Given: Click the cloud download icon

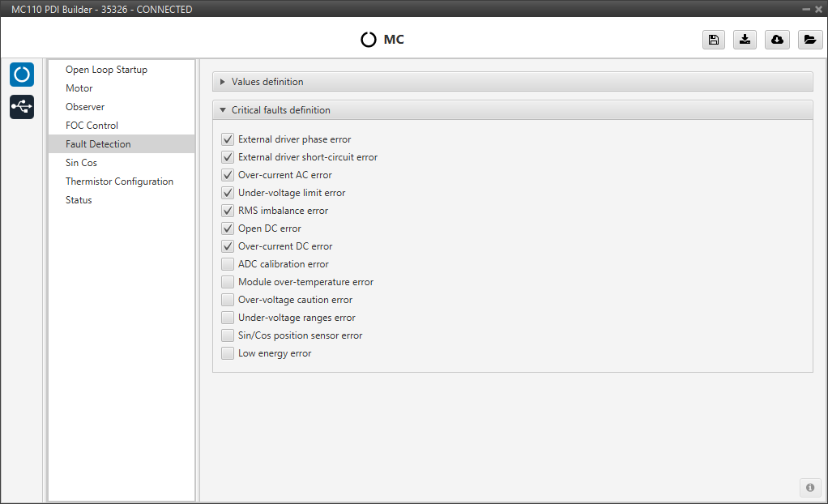Looking at the screenshot, I should 777,40.
